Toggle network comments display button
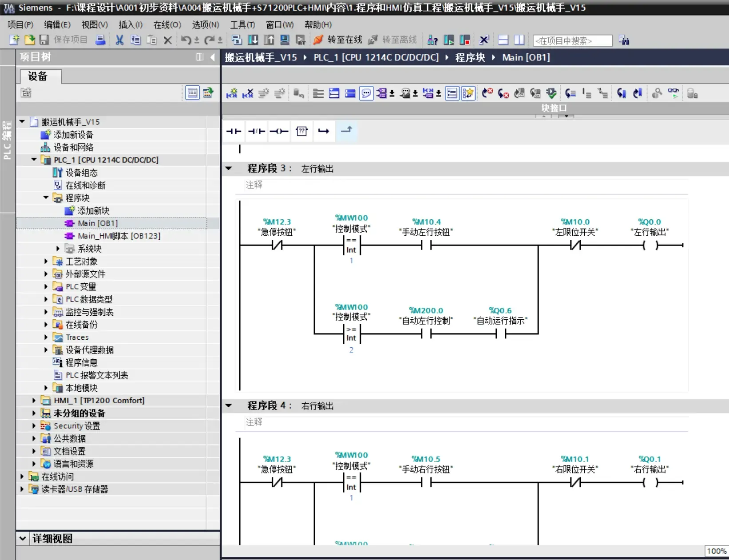 [366, 93]
